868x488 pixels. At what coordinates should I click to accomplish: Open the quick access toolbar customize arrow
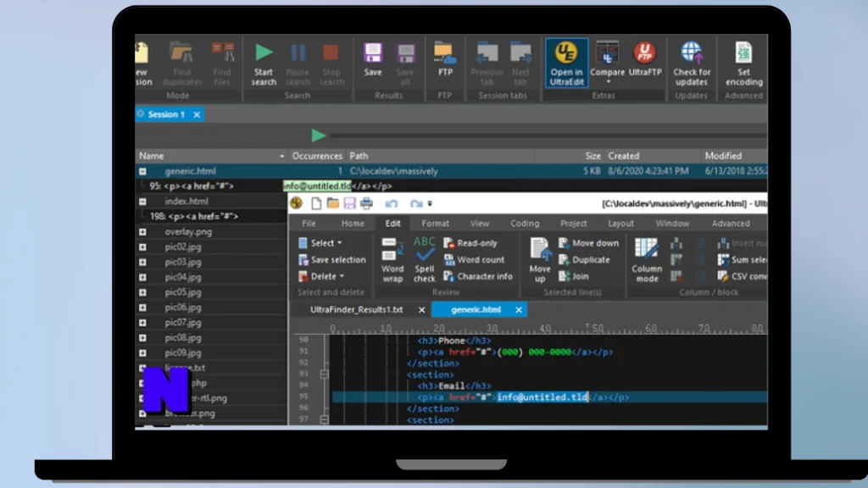[430, 203]
